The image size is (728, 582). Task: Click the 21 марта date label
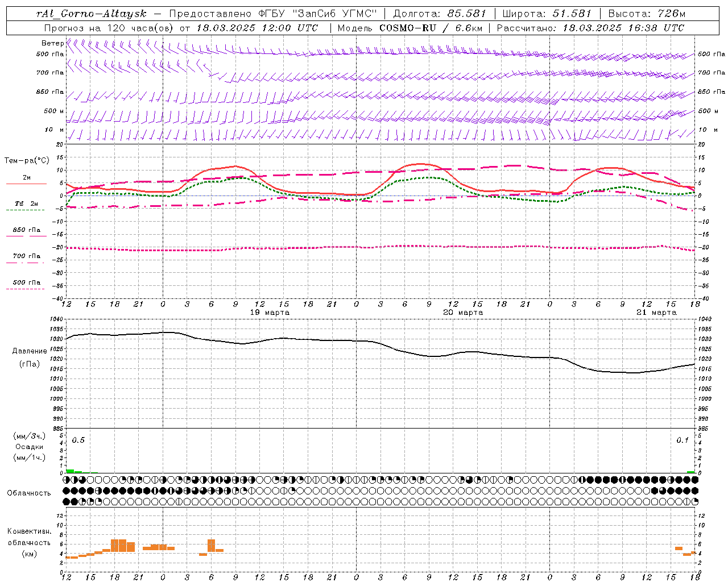tap(656, 313)
